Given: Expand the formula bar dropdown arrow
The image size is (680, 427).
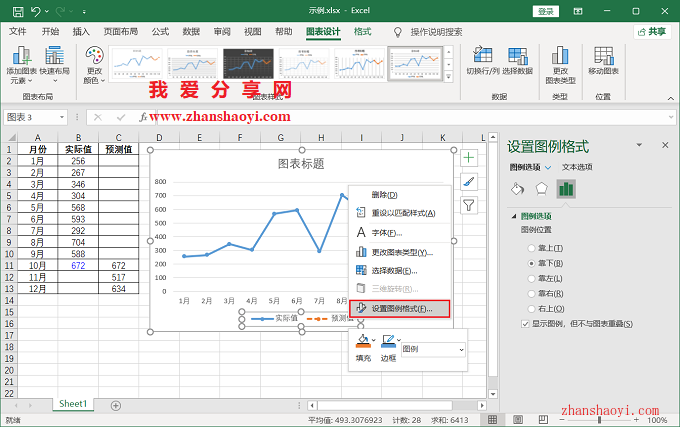Looking at the screenshot, I should tap(671, 117).
